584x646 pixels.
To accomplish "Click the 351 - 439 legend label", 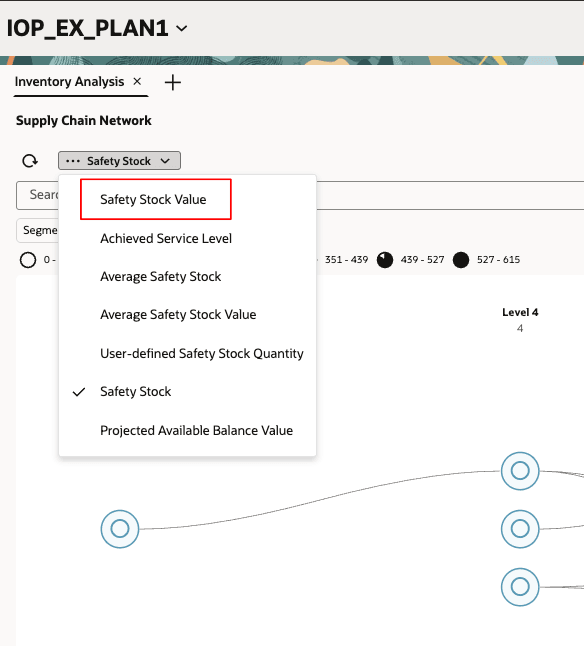I will (x=346, y=260).
